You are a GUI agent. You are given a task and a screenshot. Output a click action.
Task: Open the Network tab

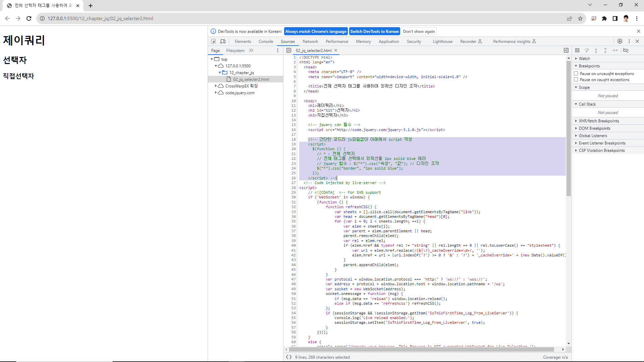click(x=310, y=42)
